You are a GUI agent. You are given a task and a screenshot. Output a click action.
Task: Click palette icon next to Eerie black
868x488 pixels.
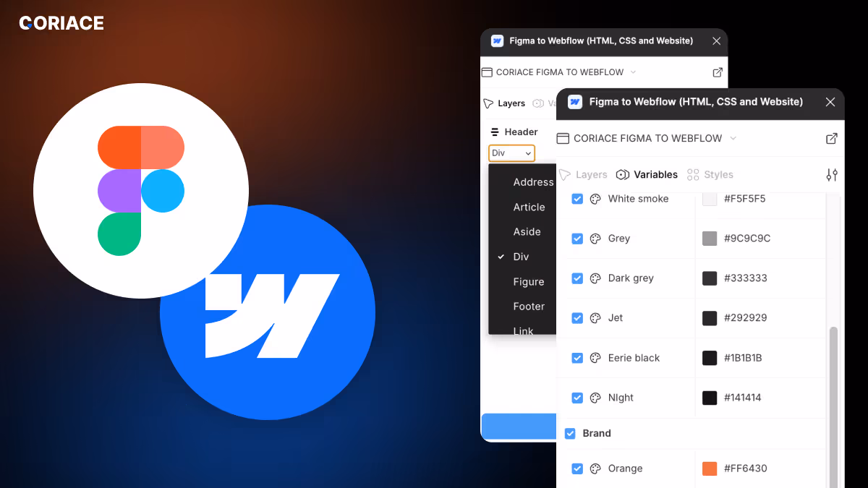click(x=595, y=358)
